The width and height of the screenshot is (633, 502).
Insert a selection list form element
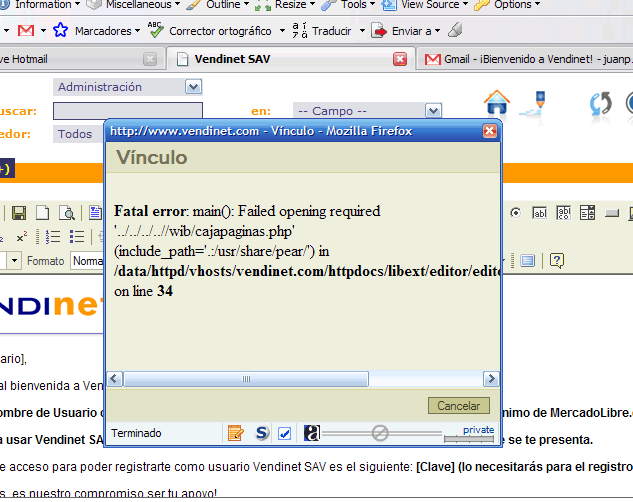(x=587, y=213)
